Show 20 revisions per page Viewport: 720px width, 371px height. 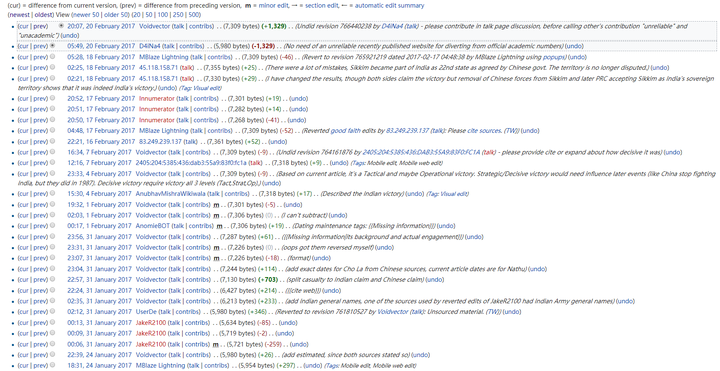(x=137, y=15)
